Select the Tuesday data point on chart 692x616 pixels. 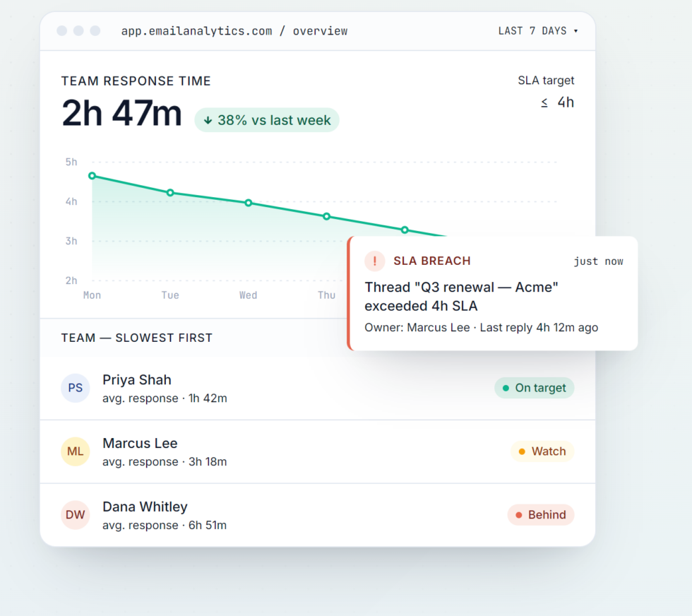coord(170,193)
